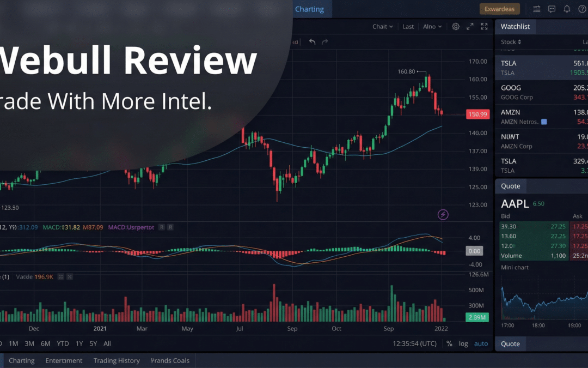Redo chart action arrow
The image size is (588, 368).
[x=324, y=41]
